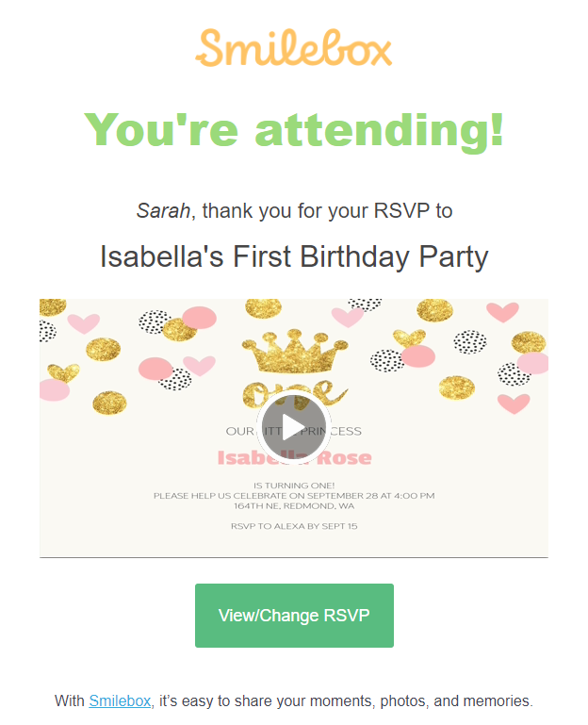Screen dimensions: 588x725
Task: Open the View/Change RSVP button
Action: 294,615
